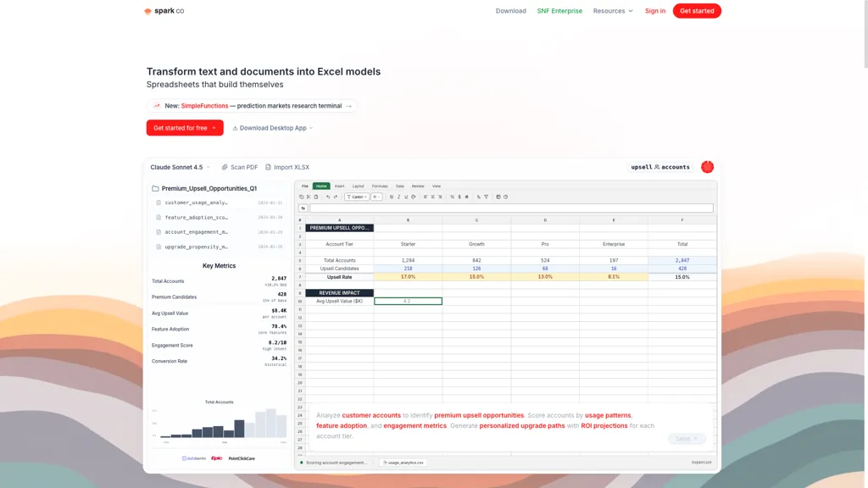Open the font size dropdown
Image resolution: width=868 pixels, height=488 pixels.
pyautogui.click(x=376, y=197)
